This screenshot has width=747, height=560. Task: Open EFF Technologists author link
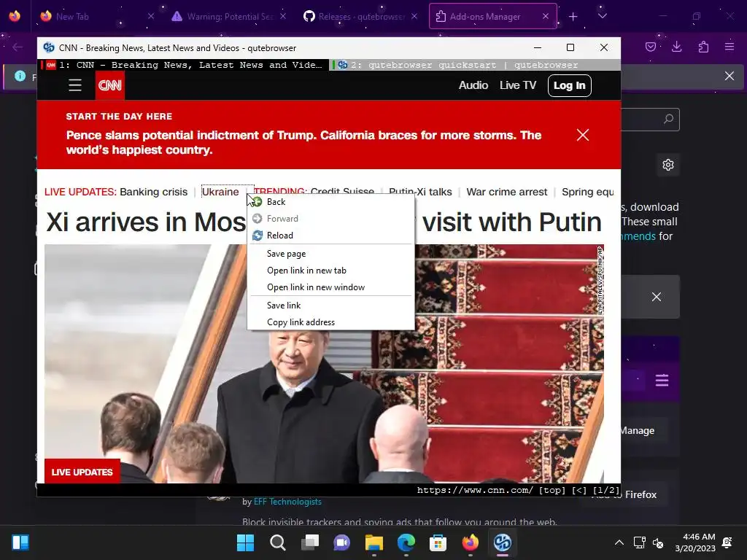(x=287, y=502)
